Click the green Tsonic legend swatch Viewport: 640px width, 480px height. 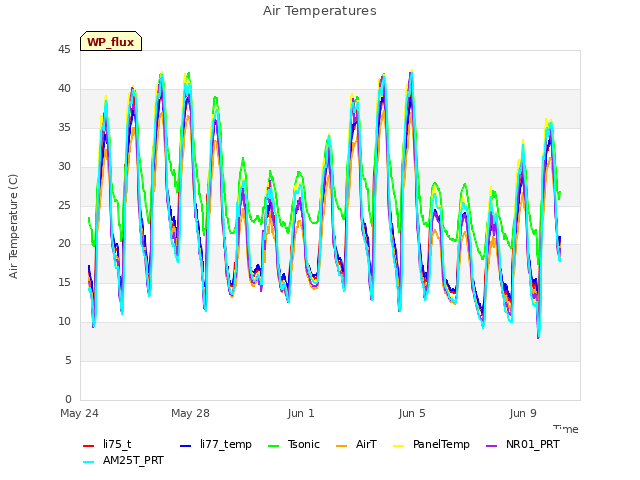pyautogui.click(x=273, y=446)
